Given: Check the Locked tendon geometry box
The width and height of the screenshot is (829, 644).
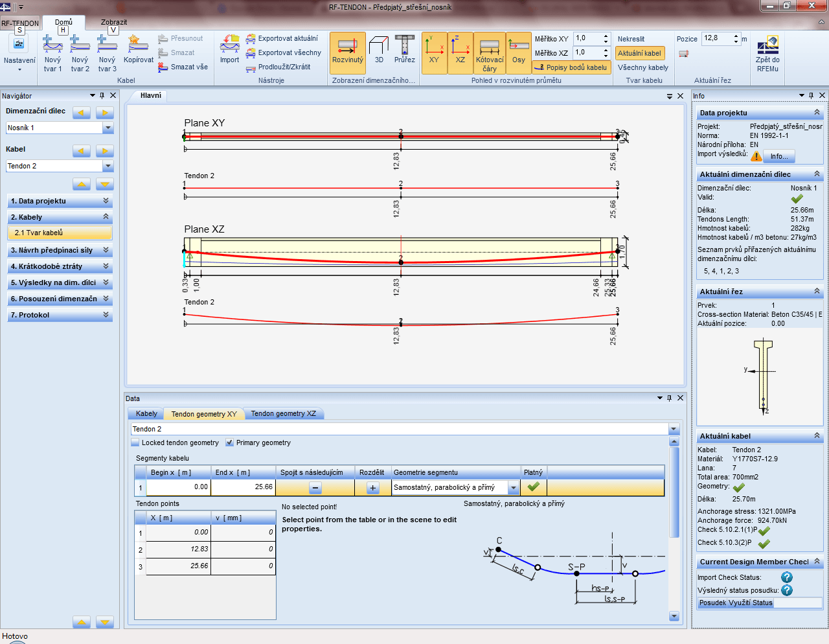Looking at the screenshot, I should coord(135,443).
